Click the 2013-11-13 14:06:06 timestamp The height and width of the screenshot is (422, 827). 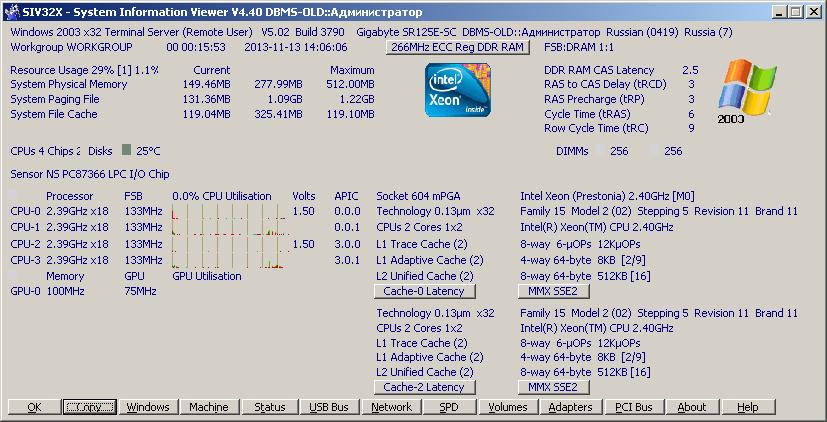coord(296,47)
